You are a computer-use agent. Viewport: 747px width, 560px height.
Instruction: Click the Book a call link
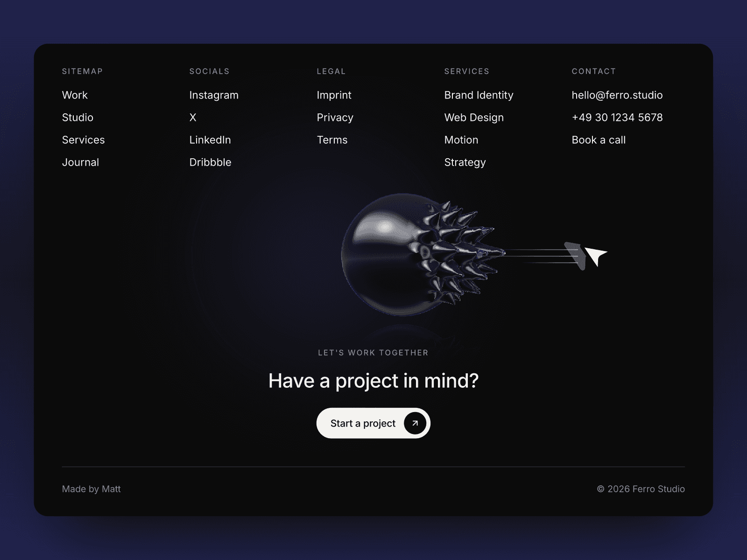point(599,140)
